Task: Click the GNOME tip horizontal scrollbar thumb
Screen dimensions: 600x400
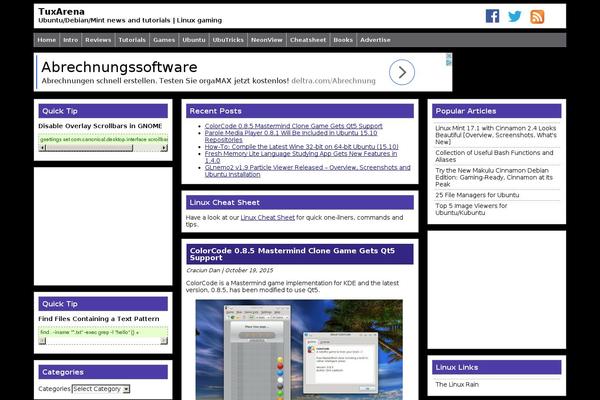Action: pos(90,148)
